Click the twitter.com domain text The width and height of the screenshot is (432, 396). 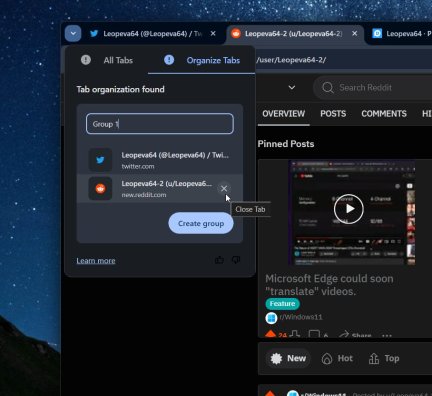138,166
